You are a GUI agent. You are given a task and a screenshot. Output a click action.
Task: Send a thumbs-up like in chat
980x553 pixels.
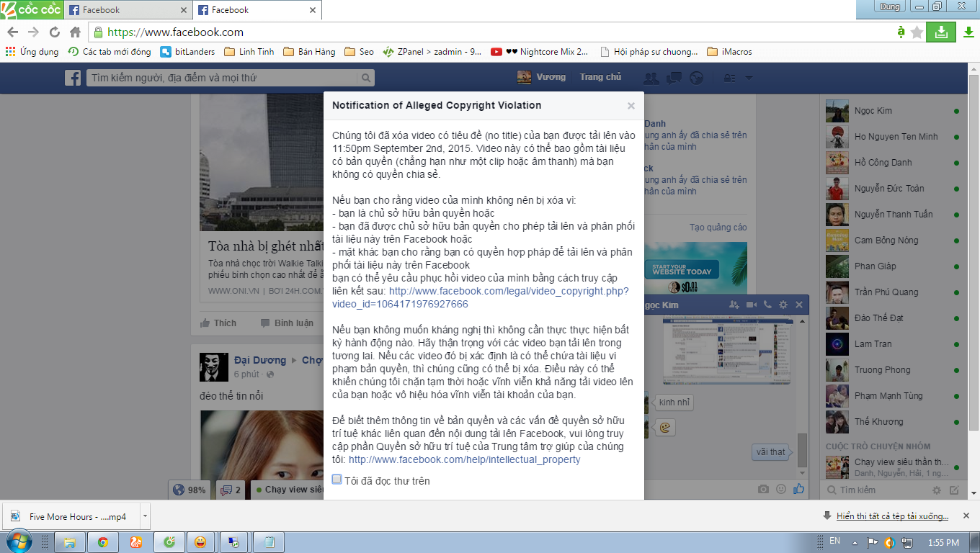[x=798, y=489]
